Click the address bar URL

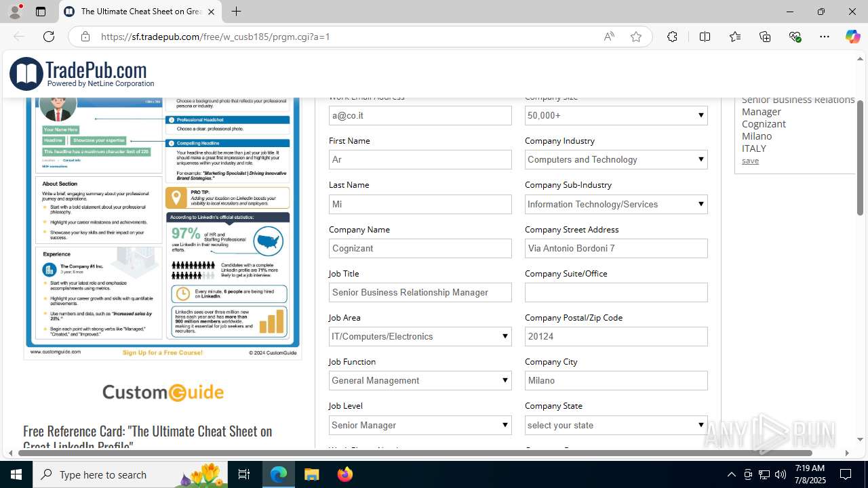(x=215, y=37)
